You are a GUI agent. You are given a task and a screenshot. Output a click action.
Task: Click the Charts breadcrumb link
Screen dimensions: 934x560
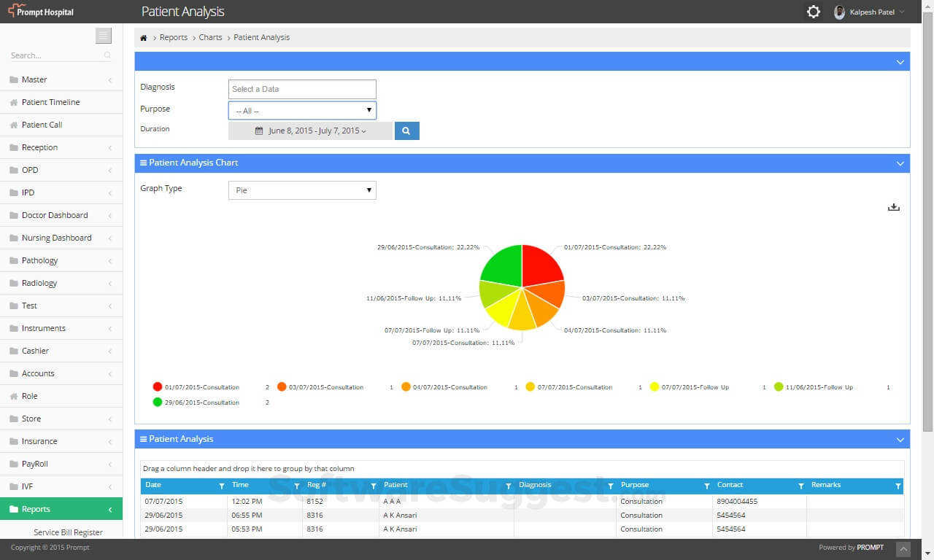pos(210,37)
